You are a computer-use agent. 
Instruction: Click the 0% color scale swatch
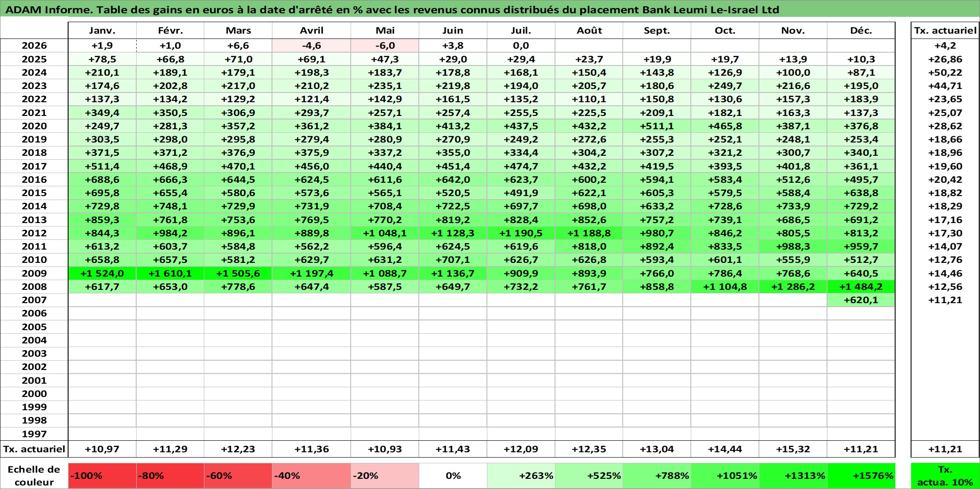click(453, 476)
